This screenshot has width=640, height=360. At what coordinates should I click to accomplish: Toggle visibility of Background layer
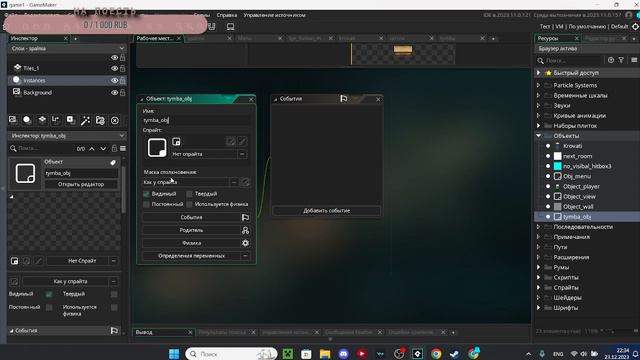pos(114,93)
